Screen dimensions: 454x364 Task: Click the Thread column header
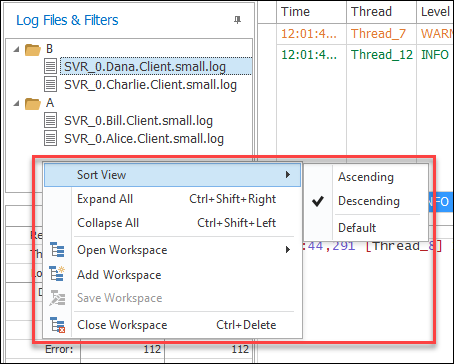(381, 12)
